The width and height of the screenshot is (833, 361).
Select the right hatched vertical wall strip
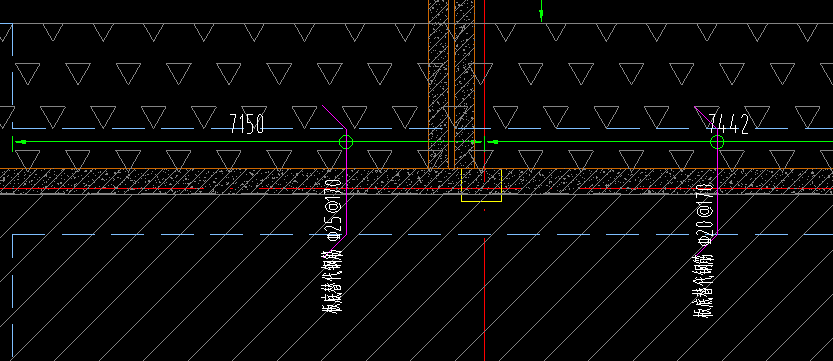(x=464, y=84)
